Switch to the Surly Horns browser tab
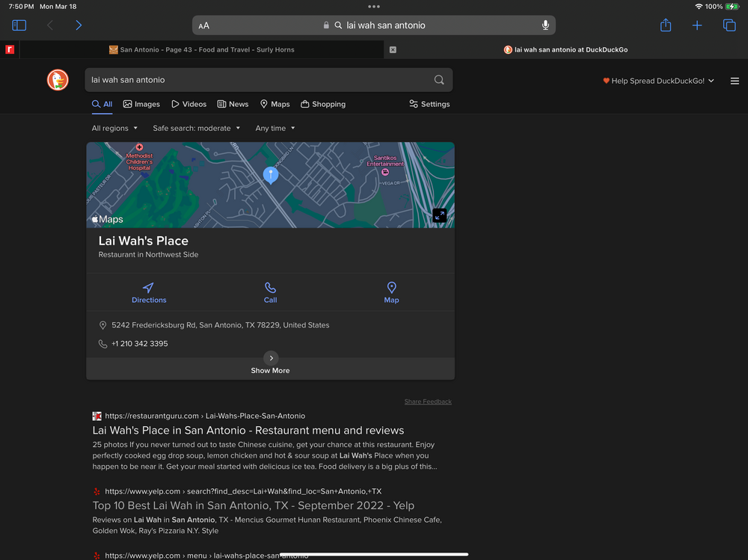Viewport: 748px width, 560px height. coord(202,50)
